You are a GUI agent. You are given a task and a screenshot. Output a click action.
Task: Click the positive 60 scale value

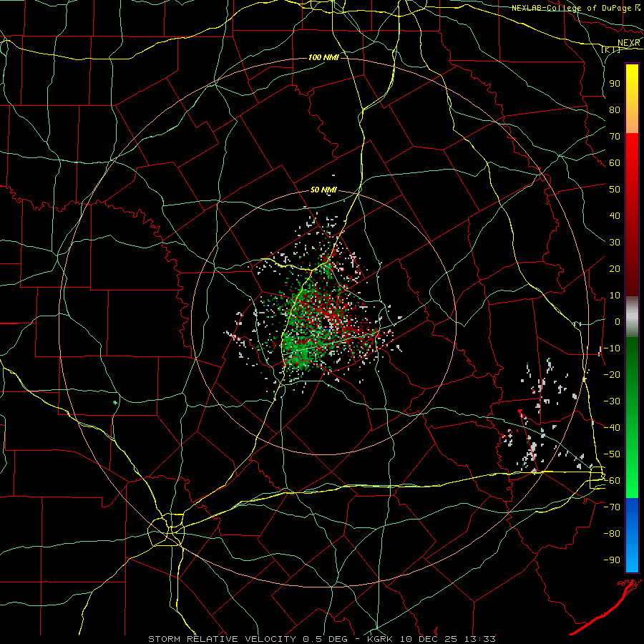coord(615,162)
